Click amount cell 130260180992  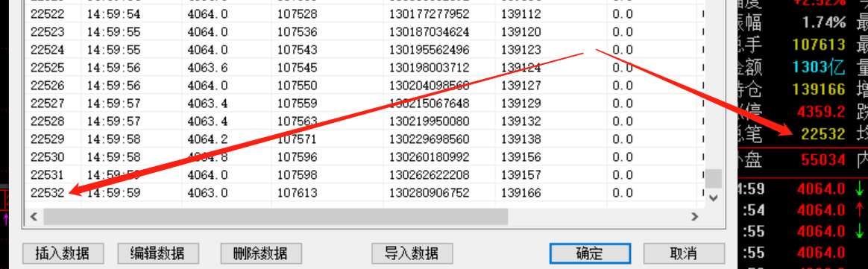pyautogui.click(x=430, y=156)
